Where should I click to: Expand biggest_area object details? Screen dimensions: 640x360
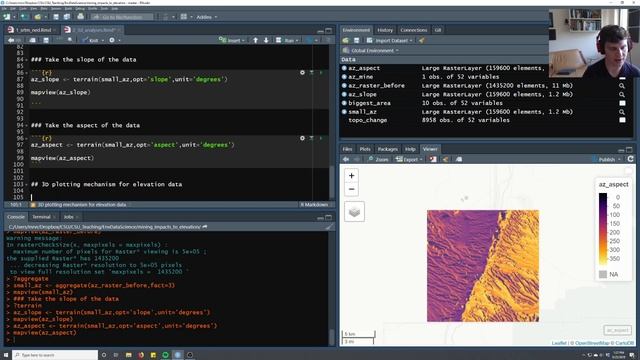point(344,103)
